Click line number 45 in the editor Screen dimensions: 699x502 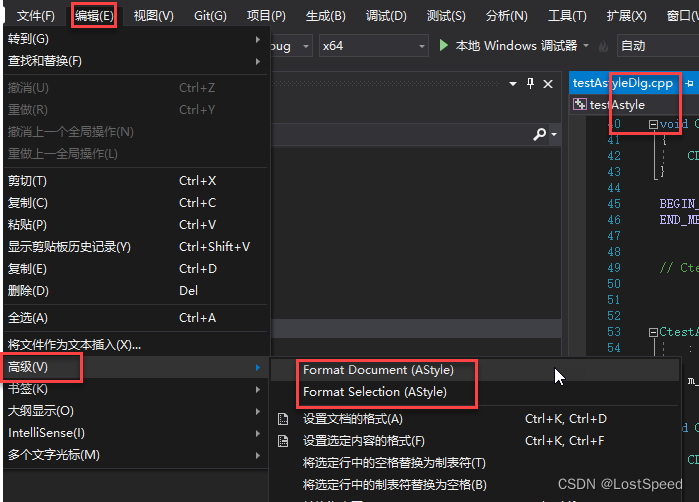click(x=614, y=204)
